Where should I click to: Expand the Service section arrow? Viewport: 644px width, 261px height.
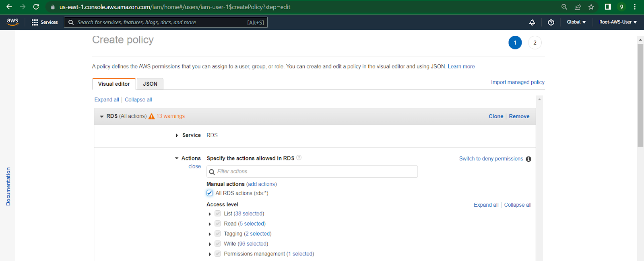pyautogui.click(x=177, y=136)
